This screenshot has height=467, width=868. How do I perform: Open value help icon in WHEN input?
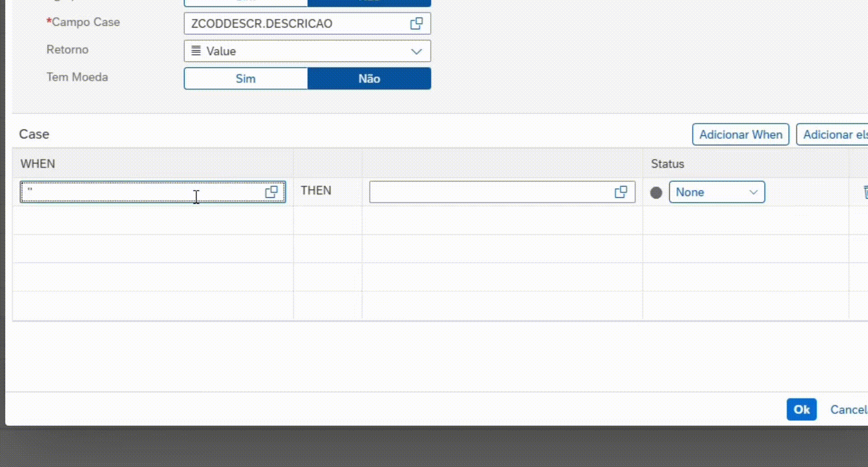[271, 192]
